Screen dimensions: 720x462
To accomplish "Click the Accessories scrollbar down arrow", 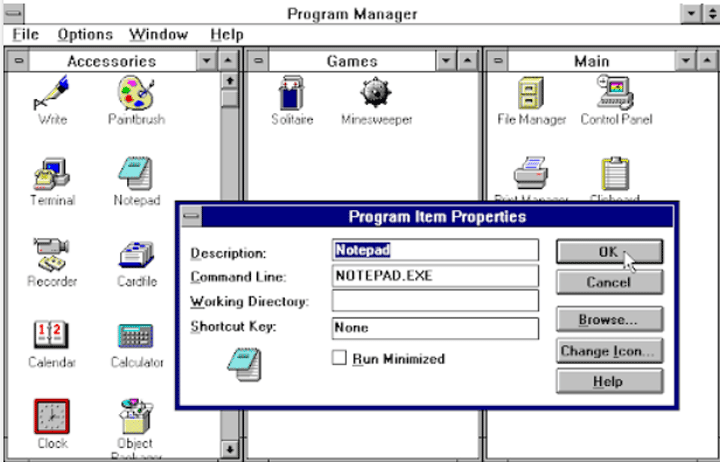I will point(230,449).
